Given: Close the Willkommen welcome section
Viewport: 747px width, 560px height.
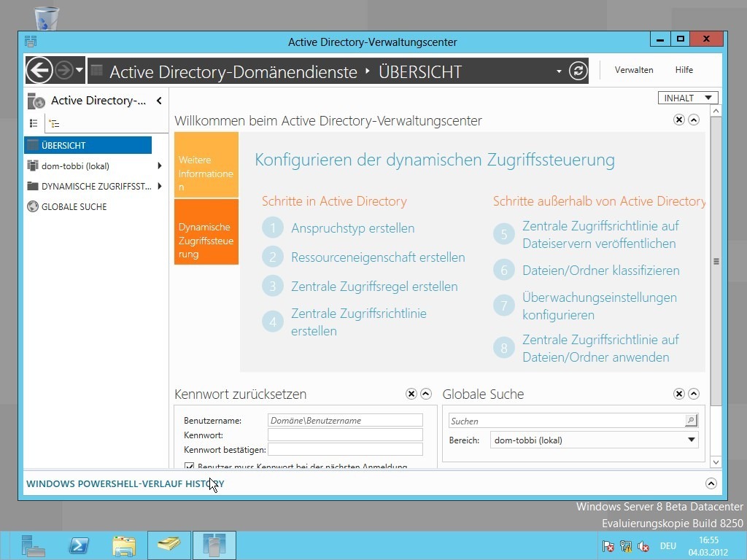Looking at the screenshot, I should point(679,120).
